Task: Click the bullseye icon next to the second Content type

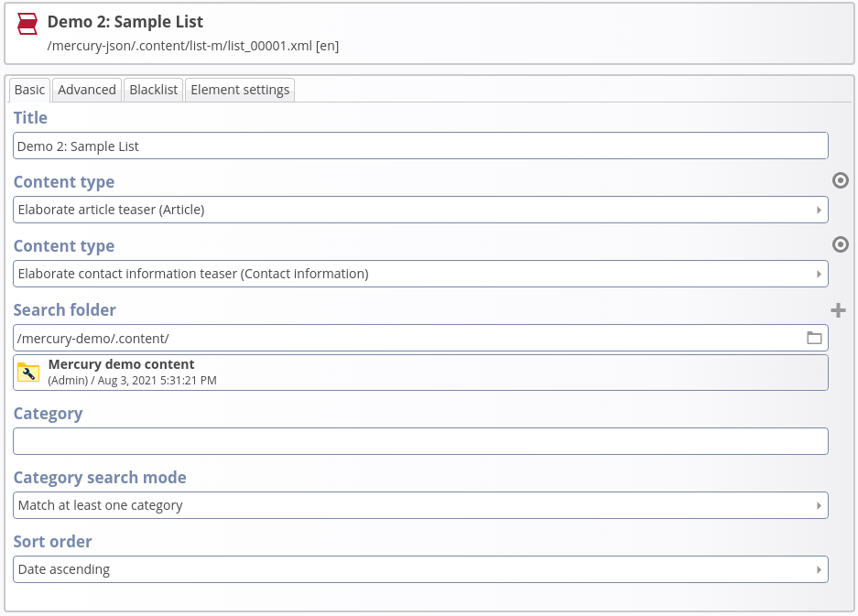Action: click(x=840, y=244)
